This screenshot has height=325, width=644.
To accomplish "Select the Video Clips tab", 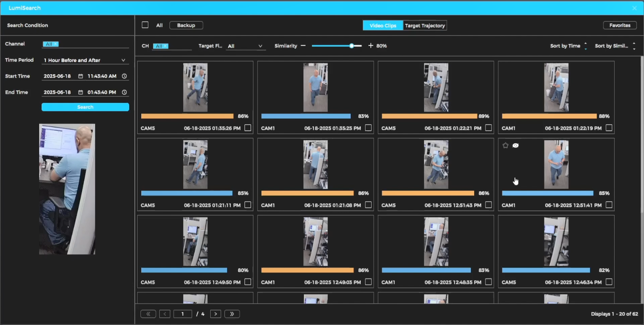I will point(383,25).
